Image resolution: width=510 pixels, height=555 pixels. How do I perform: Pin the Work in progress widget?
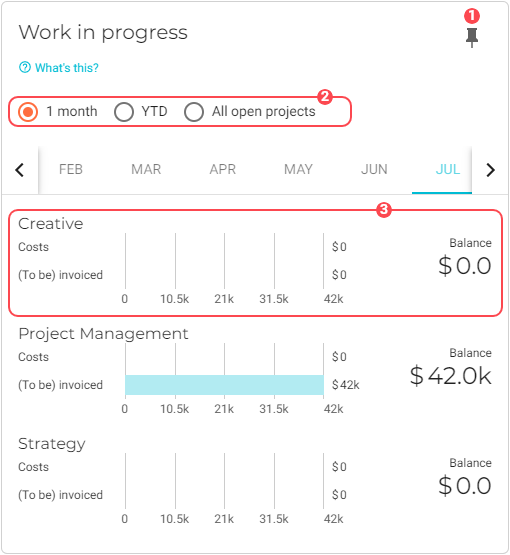click(472, 38)
